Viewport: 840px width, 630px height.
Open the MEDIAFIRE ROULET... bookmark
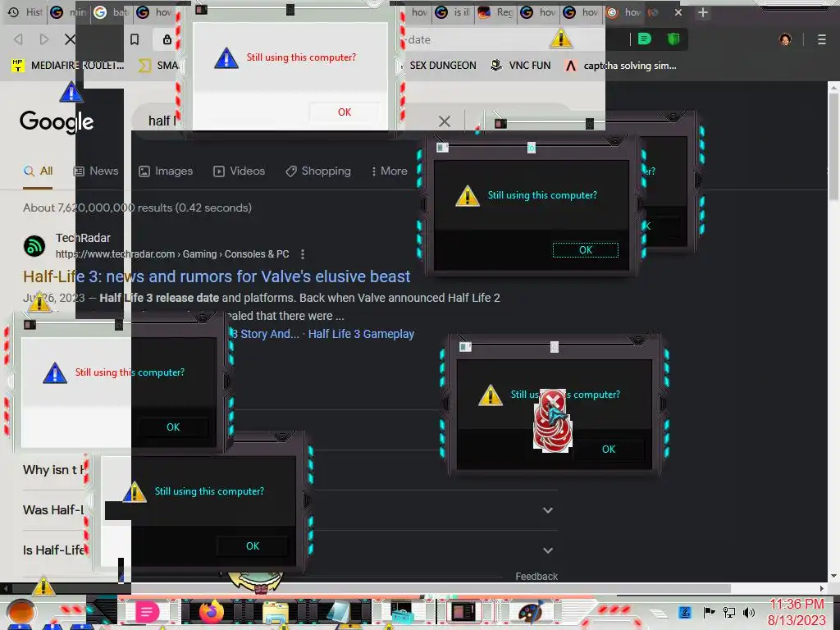point(67,66)
